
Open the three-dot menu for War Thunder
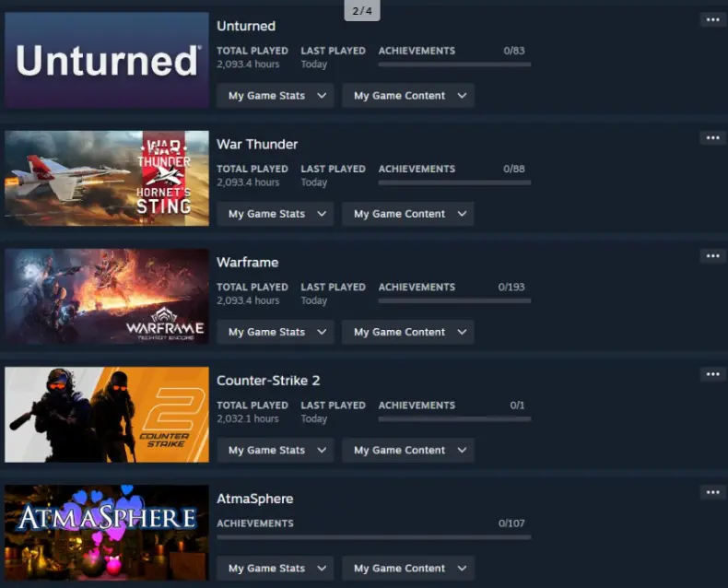click(x=712, y=137)
